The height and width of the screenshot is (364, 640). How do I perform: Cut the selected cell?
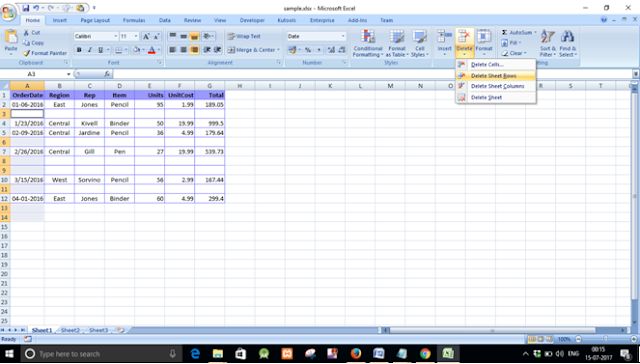tap(32, 33)
